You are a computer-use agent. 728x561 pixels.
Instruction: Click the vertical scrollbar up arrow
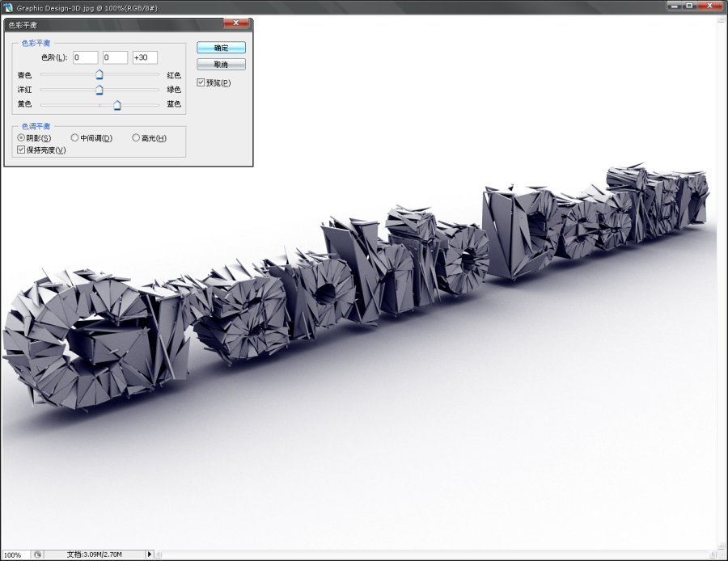722,18
